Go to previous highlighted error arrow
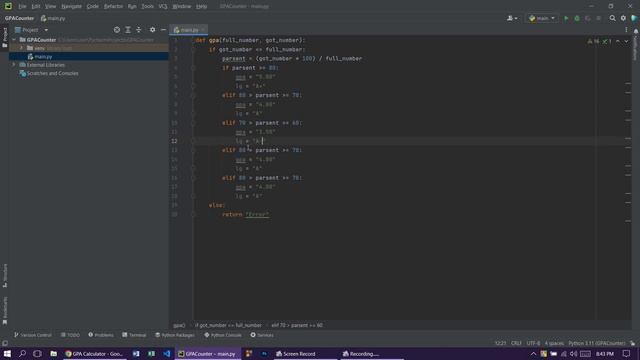Image resolution: width=640 pixels, height=360 pixels. (618, 42)
